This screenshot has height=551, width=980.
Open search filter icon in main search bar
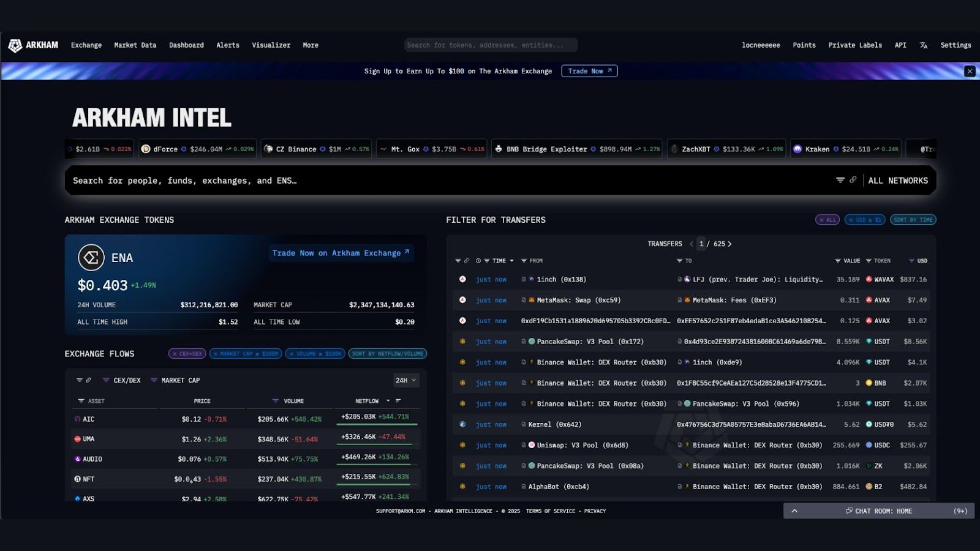840,180
